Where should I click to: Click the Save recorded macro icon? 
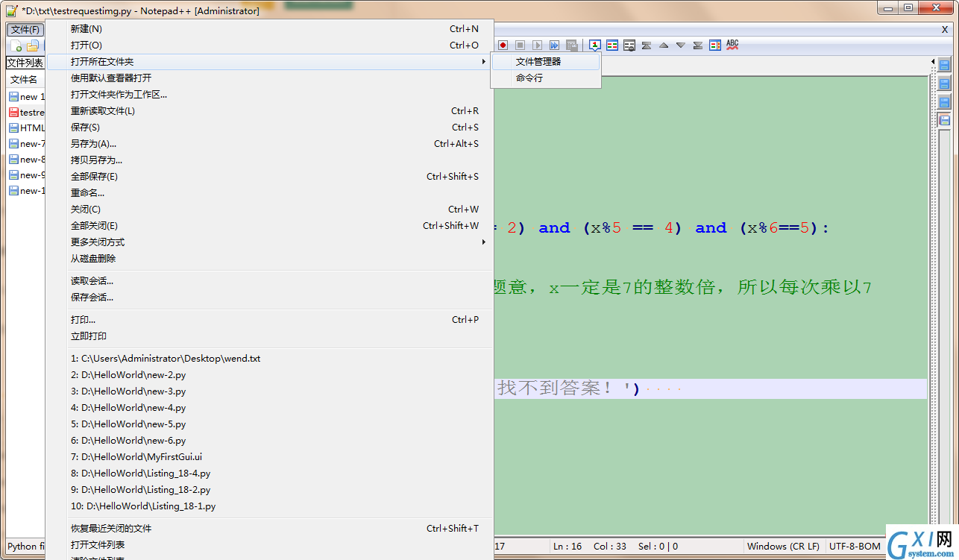click(x=572, y=45)
